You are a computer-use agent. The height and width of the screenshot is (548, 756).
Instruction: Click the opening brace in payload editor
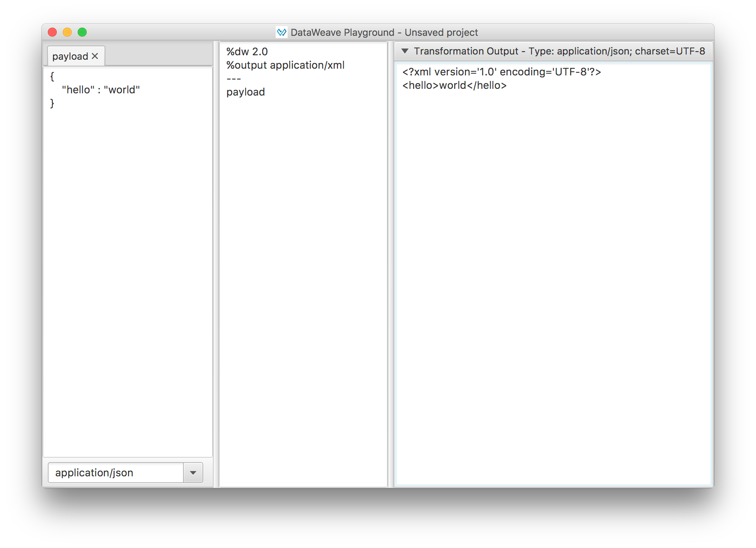pyautogui.click(x=52, y=77)
